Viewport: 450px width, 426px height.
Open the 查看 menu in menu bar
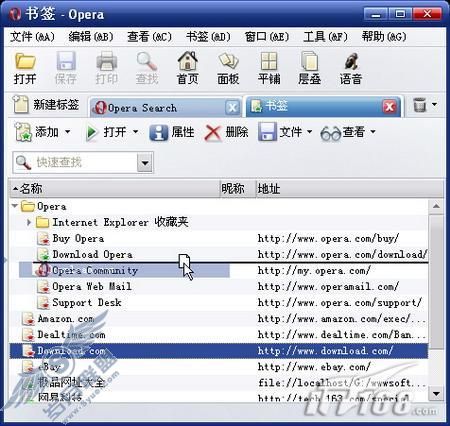[149, 37]
